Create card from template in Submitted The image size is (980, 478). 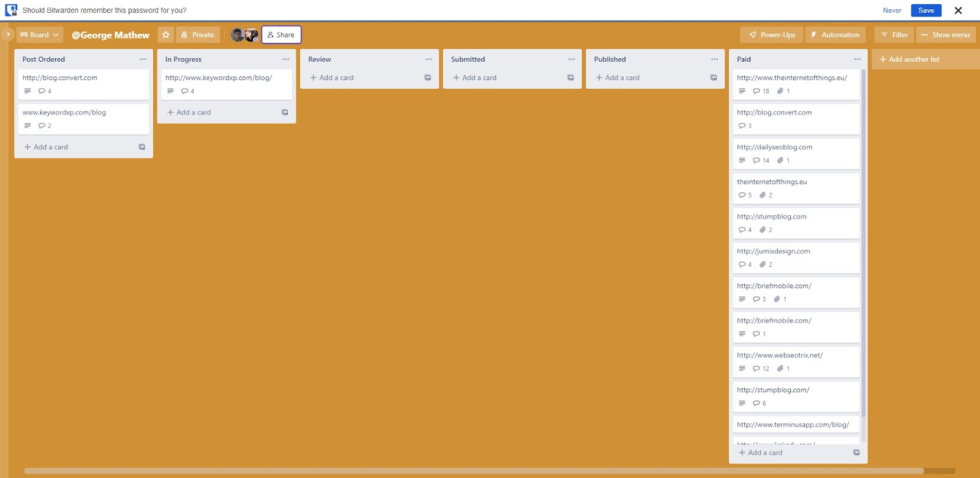(x=570, y=78)
